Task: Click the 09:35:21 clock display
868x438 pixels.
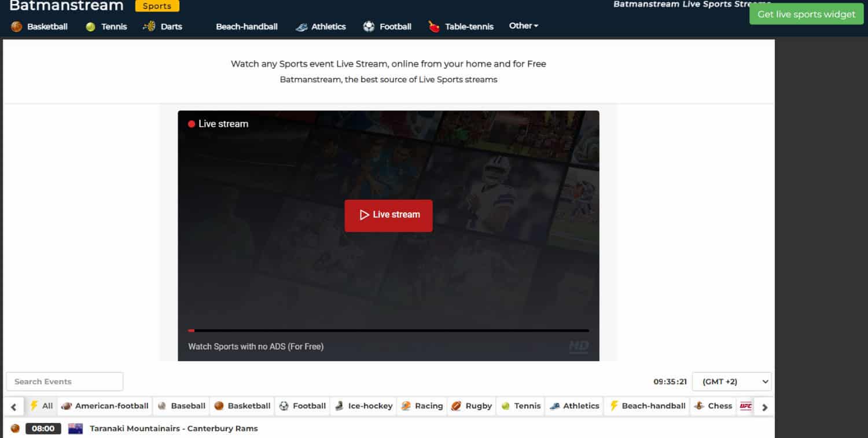Action: (x=670, y=382)
